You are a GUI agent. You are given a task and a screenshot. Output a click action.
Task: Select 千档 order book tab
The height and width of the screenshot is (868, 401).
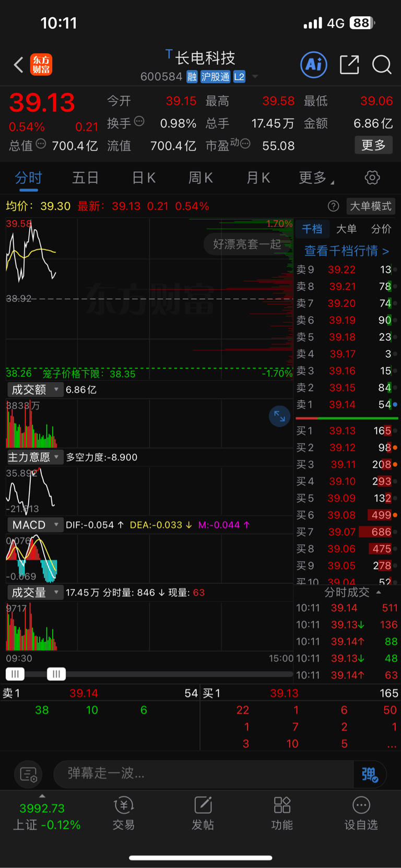click(x=312, y=229)
